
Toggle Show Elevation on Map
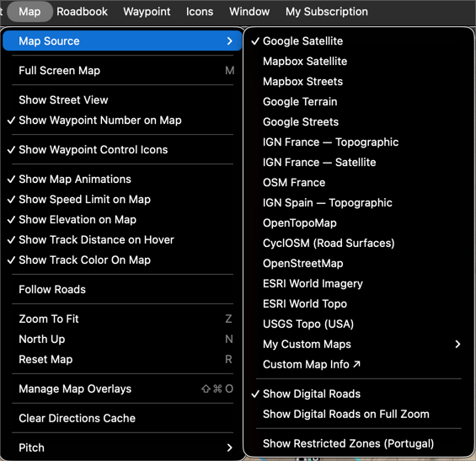click(x=122, y=220)
